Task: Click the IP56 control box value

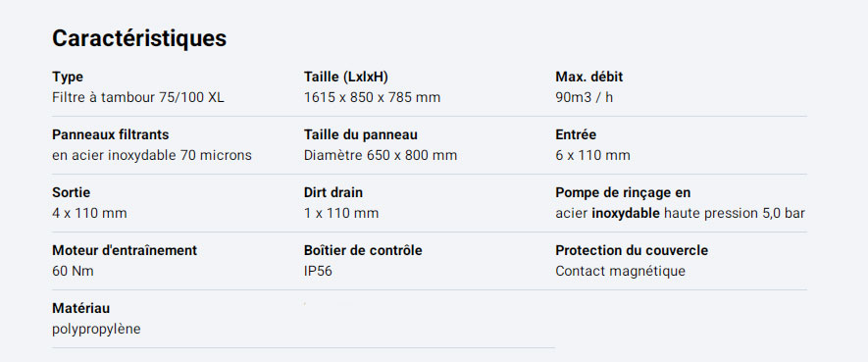Action: click(318, 271)
